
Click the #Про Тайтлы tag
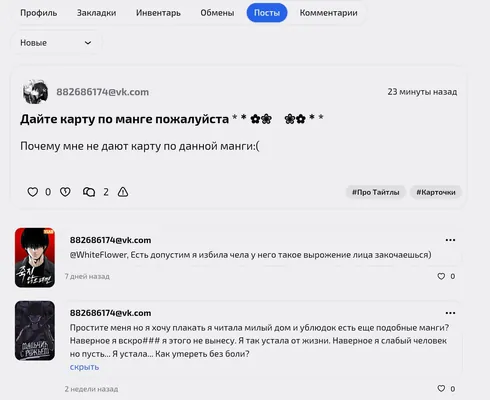click(x=376, y=192)
